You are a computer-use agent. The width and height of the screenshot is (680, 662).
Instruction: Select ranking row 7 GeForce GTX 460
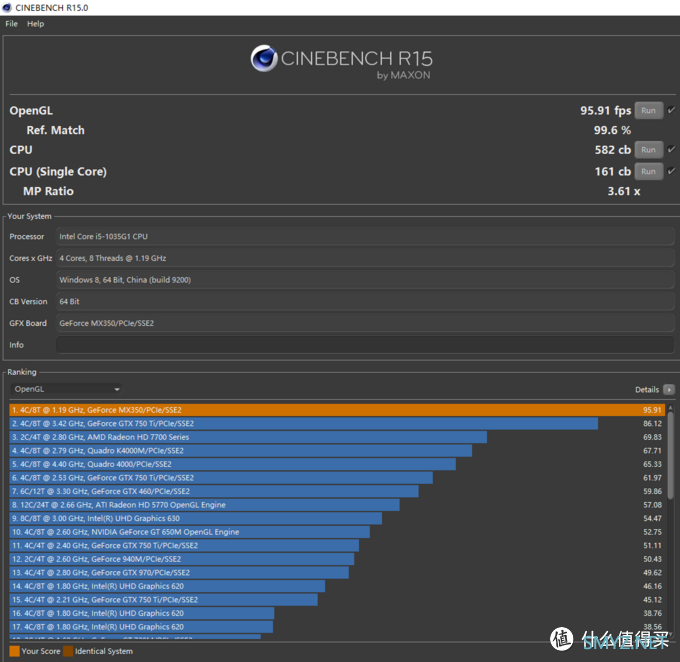coord(337,491)
